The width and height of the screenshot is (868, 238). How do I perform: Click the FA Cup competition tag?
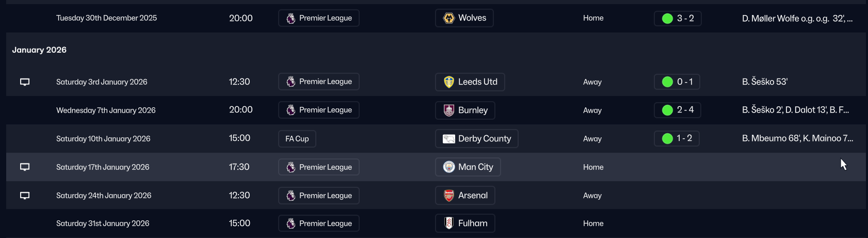[x=297, y=139]
